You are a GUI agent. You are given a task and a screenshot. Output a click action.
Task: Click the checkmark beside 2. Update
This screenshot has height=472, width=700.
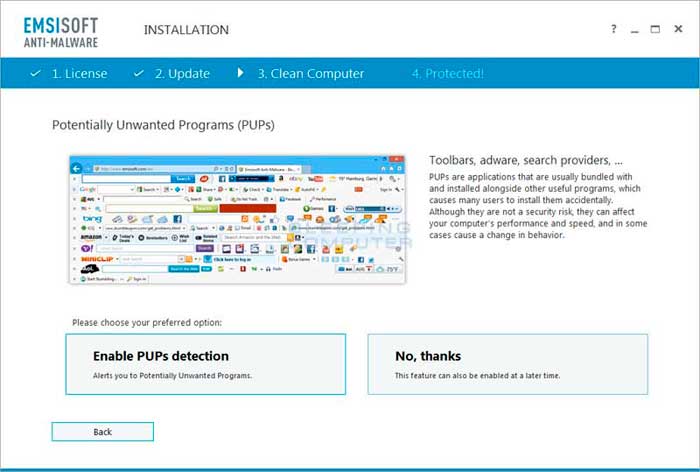(x=139, y=73)
